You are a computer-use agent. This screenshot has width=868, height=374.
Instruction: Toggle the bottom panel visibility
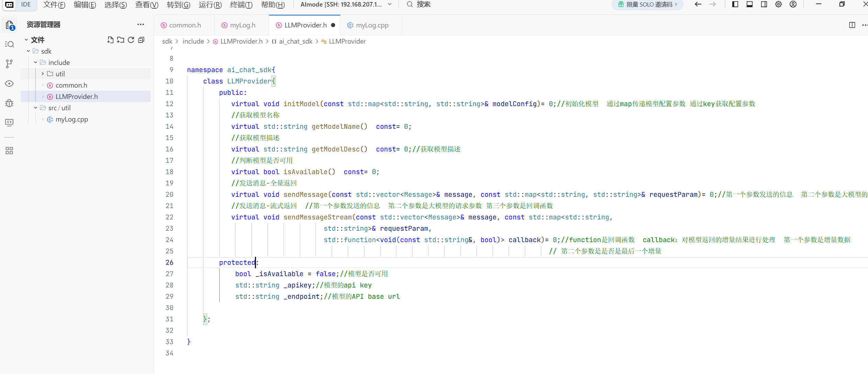click(x=749, y=4)
